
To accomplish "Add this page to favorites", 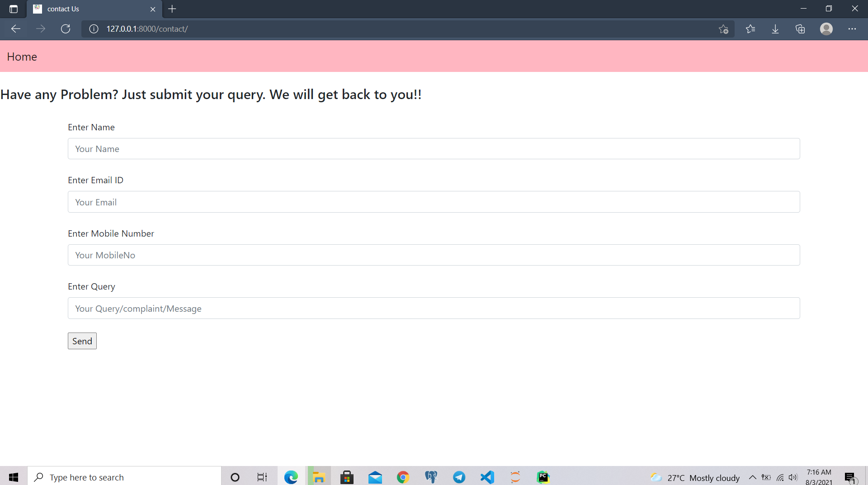I will pos(723,29).
